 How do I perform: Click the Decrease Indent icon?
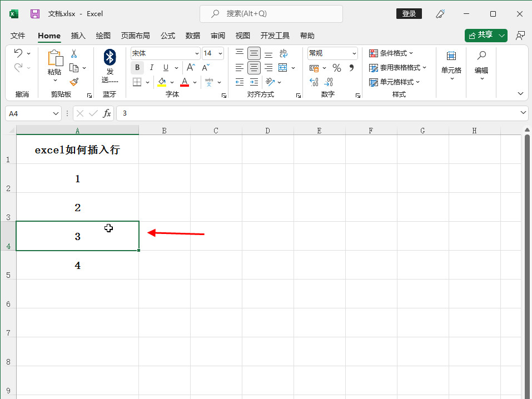[x=240, y=82]
